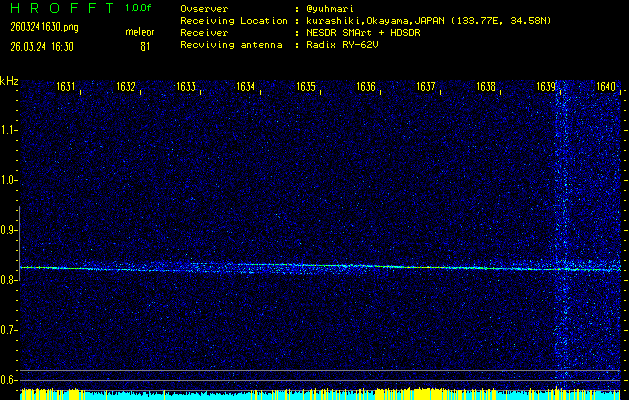Select the 1640 time tick label
Viewport: 629px width, 400px height.
coord(605,87)
